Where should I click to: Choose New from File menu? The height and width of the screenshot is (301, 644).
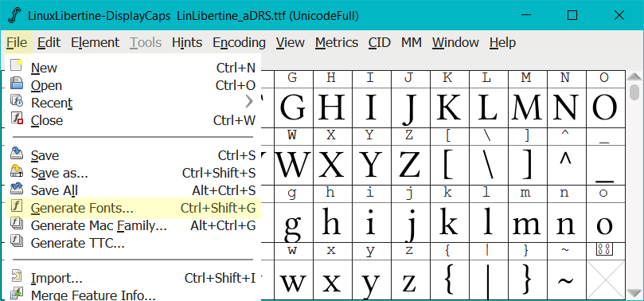pos(134,68)
